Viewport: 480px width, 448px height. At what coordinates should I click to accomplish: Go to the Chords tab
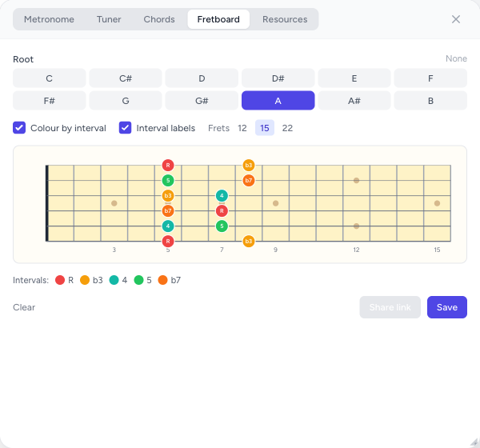pos(159,19)
